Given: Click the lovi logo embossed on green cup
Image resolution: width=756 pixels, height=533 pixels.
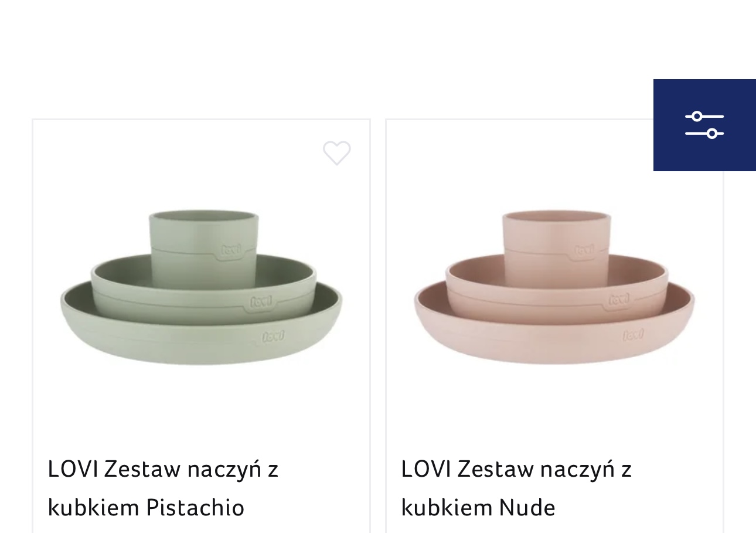Looking at the screenshot, I should 231,250.
